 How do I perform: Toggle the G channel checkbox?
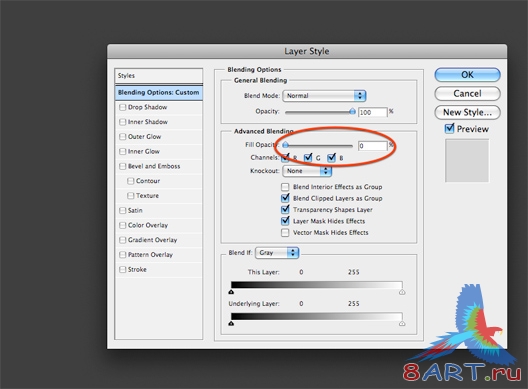(308, 158)
